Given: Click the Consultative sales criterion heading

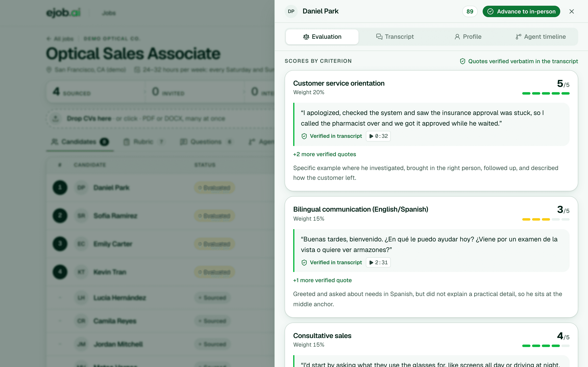Looking at the screenshot, I should point(322,336).
